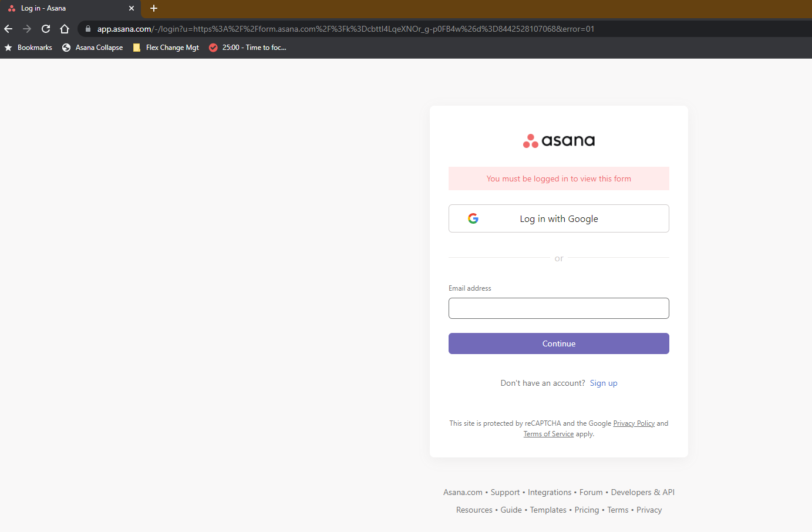The height and width of the screenshot is (532, 812).
Task: Focus the Email address field
Action: (559, 308)
